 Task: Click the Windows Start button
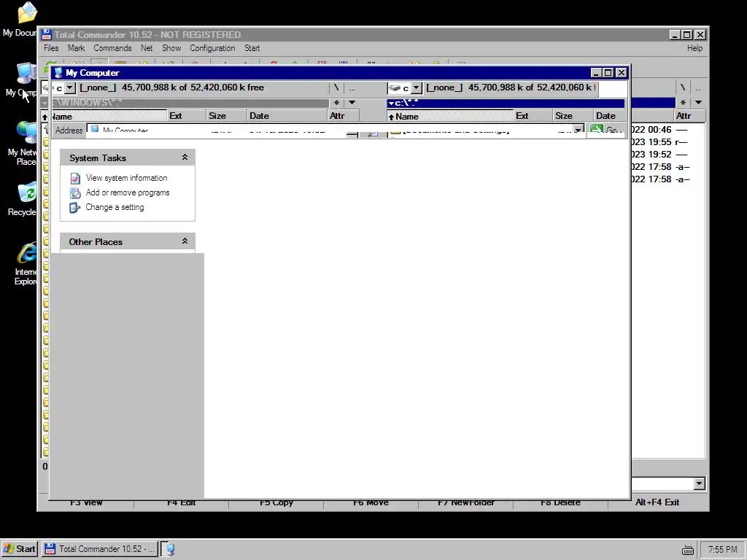click(x=19, y=548)
